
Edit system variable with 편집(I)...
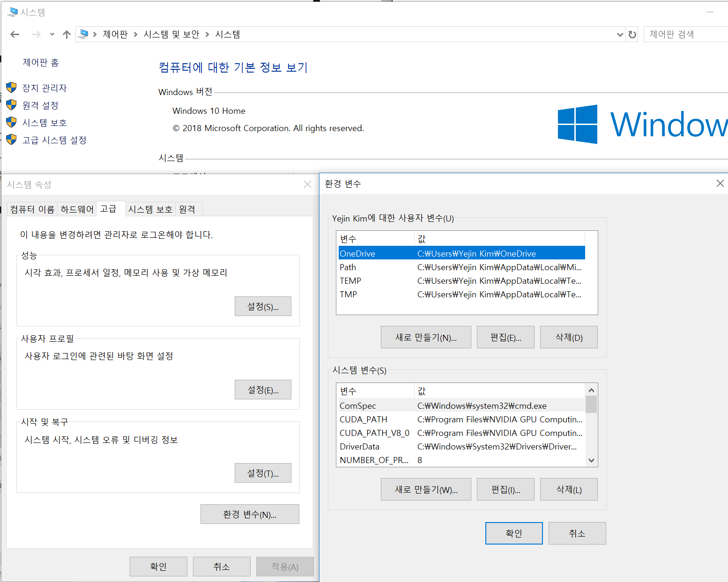[x=505, y=489]
